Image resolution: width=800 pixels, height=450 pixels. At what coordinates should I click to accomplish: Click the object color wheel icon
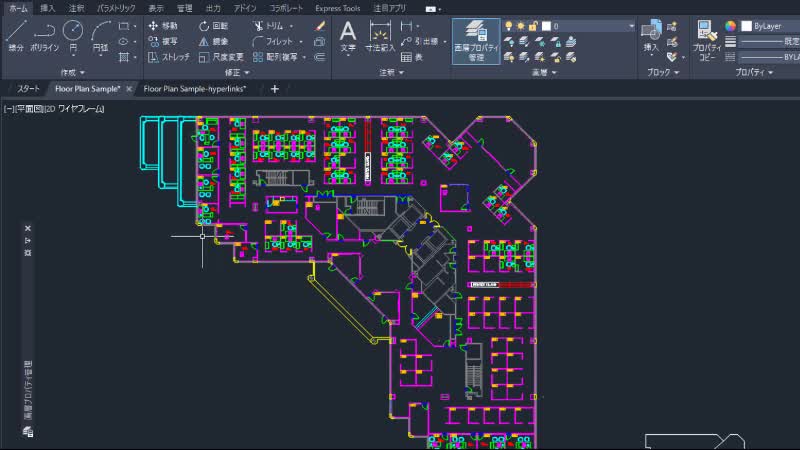pos(731,26)
